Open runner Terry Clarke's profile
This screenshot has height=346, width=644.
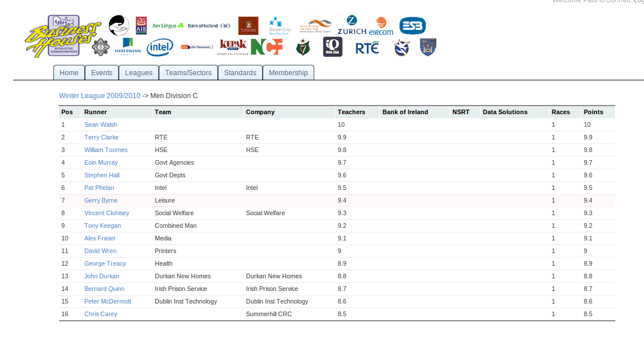tap(102, 137)
